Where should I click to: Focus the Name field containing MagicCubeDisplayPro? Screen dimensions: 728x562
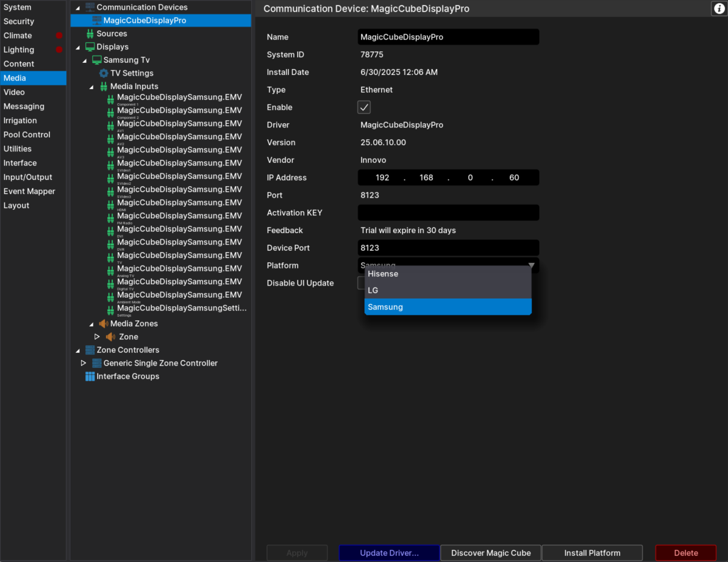pos(449,37)
